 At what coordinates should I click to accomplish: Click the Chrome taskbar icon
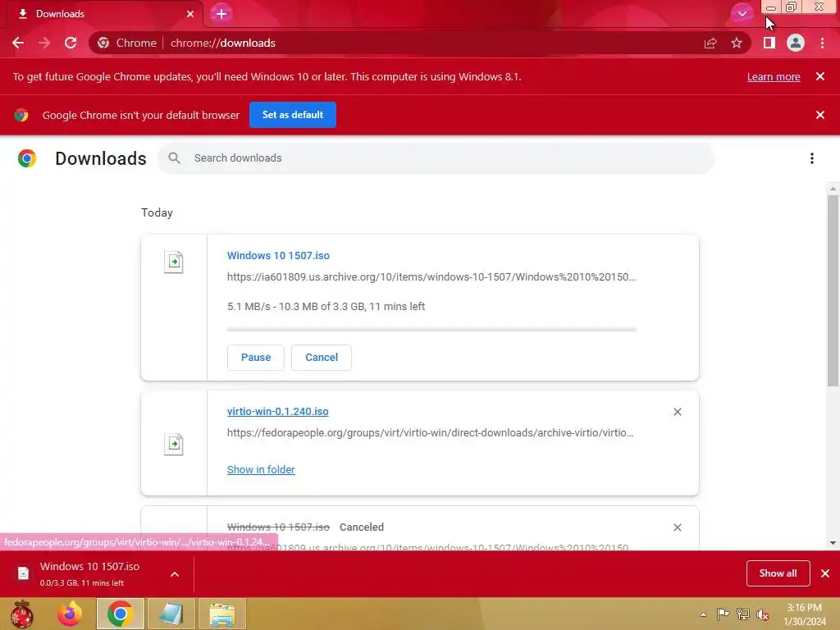tap(120, 614)
